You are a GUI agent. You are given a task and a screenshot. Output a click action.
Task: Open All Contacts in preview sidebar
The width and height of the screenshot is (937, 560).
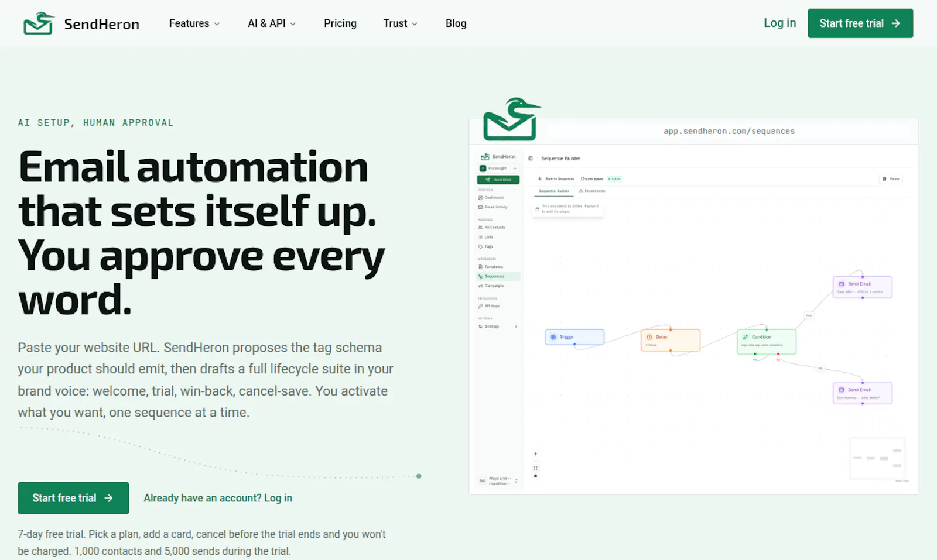pos(492,227)
